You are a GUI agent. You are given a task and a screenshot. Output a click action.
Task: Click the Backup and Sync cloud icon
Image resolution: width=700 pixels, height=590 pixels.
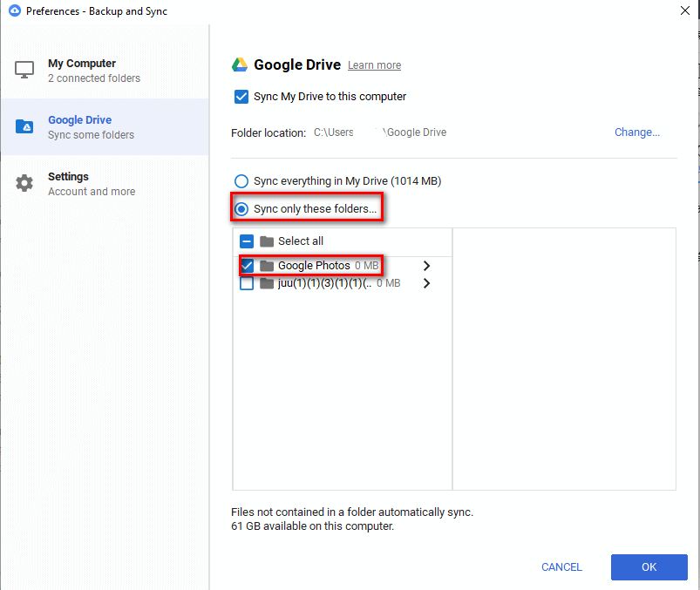15,11
